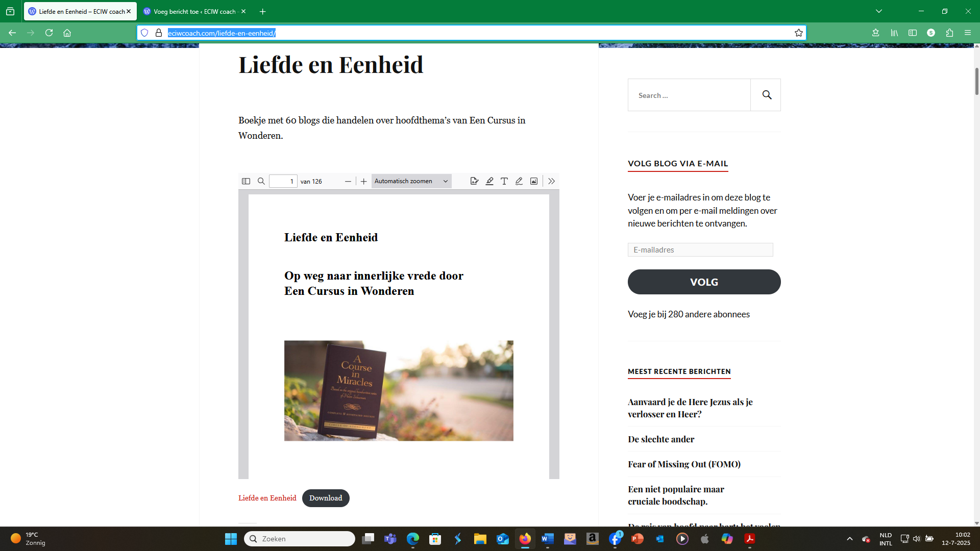Toggle Firefox sidebar panel button

[x=913, y=33]
